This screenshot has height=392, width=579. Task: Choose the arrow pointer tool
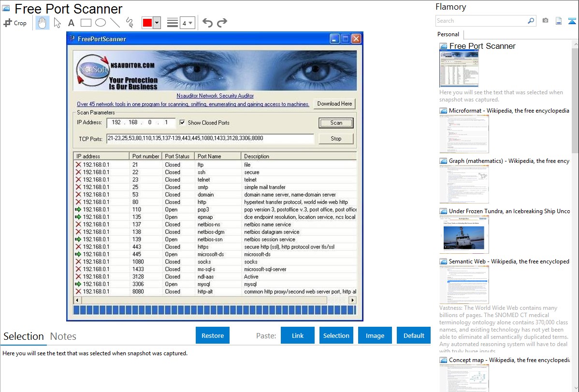[x=57, y=23]
